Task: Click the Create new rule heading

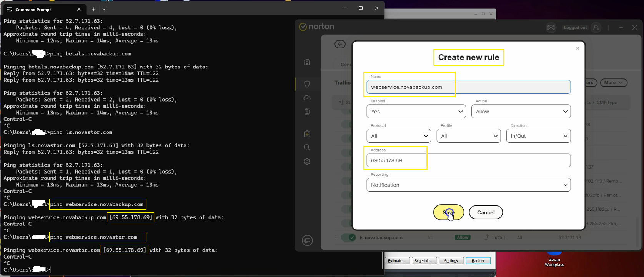Action: click(x=468, y=57)
